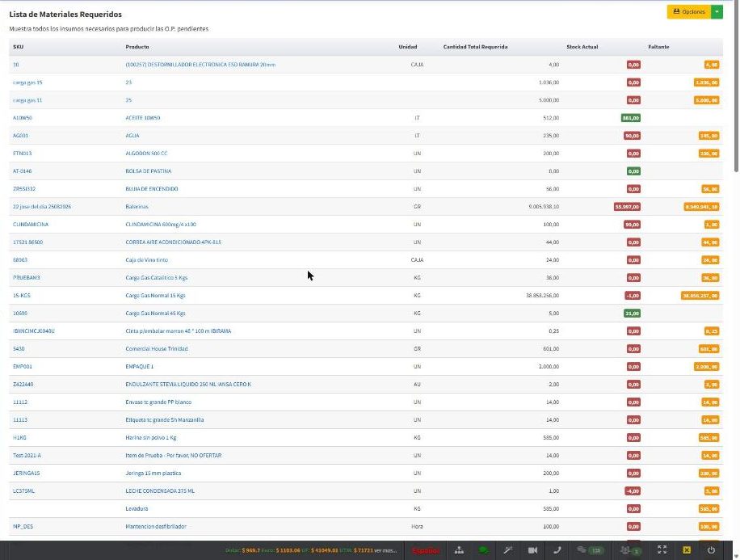Open the users group icon with badge

[x=631, y=550]
